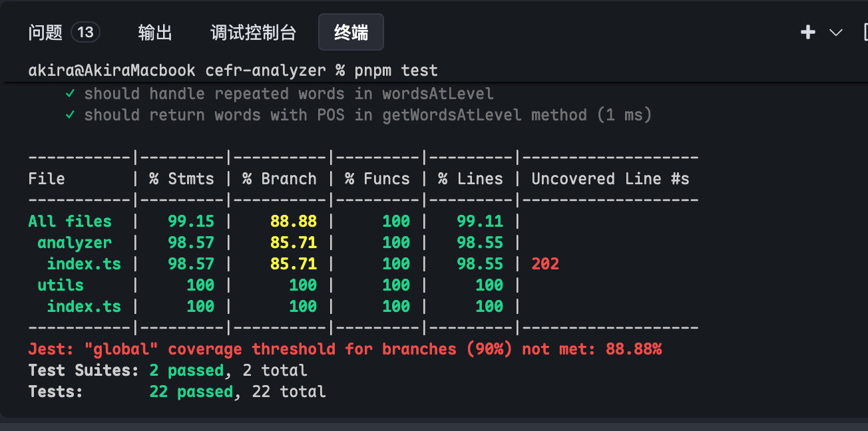
Task: Click index.ts listed under analyzer
Action: [x=84, y=264]
